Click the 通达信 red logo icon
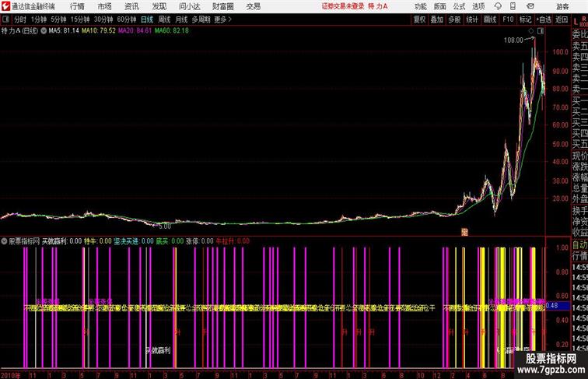 5,6
